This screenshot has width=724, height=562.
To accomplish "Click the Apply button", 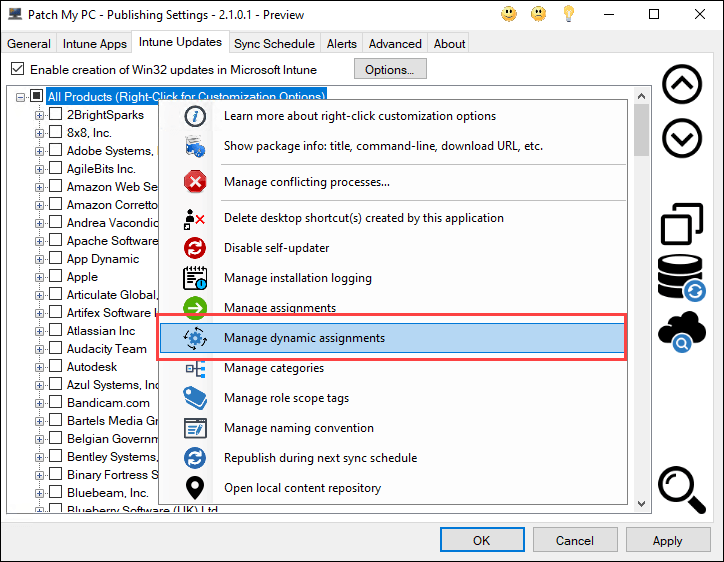I will pos(667,540).
